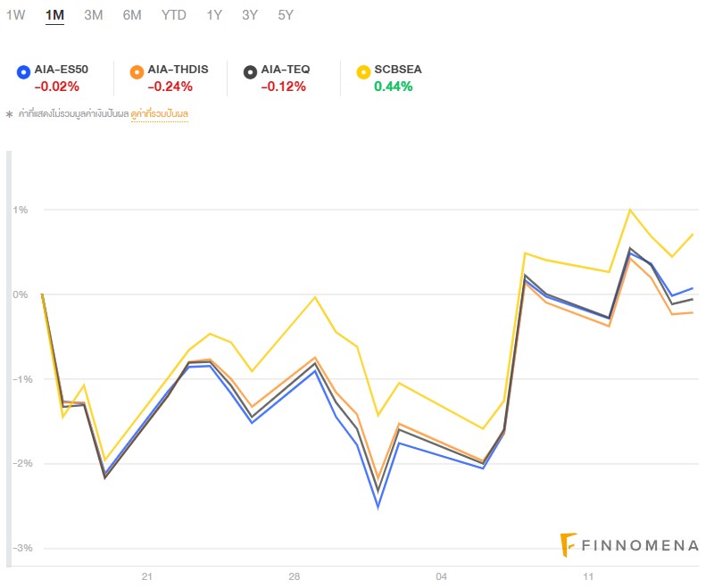Open the orange dividend-inclusive values link
This screenshot has width=714, height=588.
[x=160, y=114]
